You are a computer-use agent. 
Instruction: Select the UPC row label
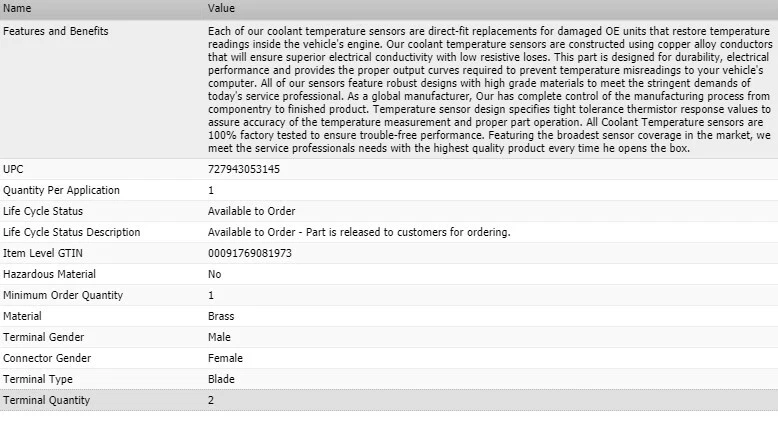pyautogui.click(x=14, y=169)
